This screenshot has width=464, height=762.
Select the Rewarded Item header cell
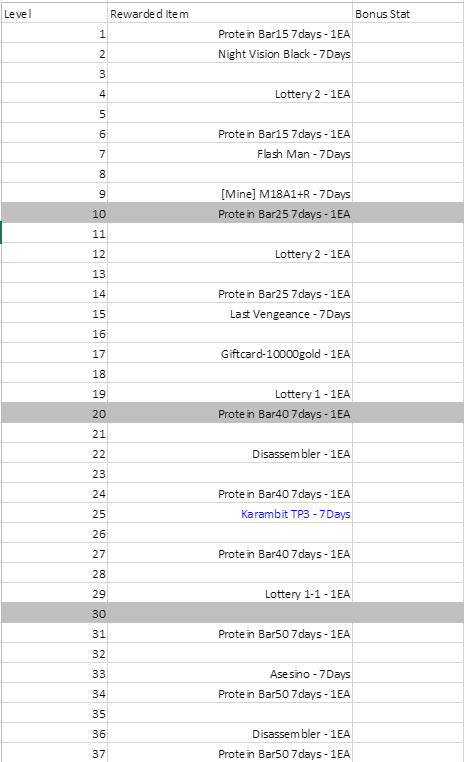click(230, 14)
